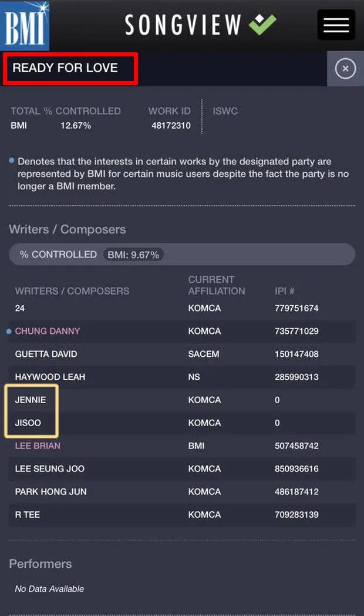Click the READY FOR LOVE title
Screen dimensions: 364x616
pyautogui.click(x=65, y=68)
